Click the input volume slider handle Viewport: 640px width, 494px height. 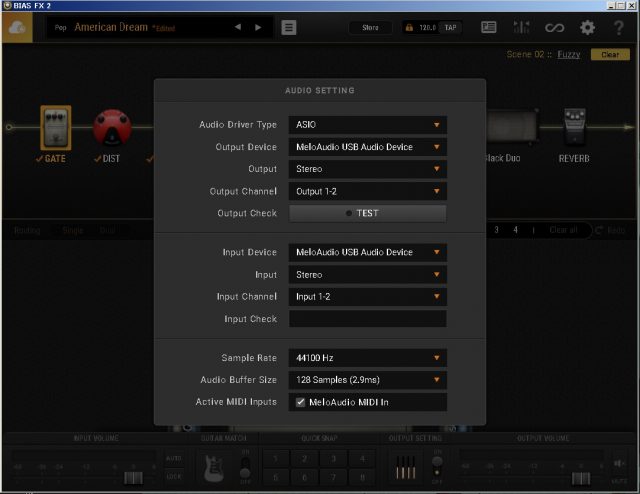click(x=133, y=478)
